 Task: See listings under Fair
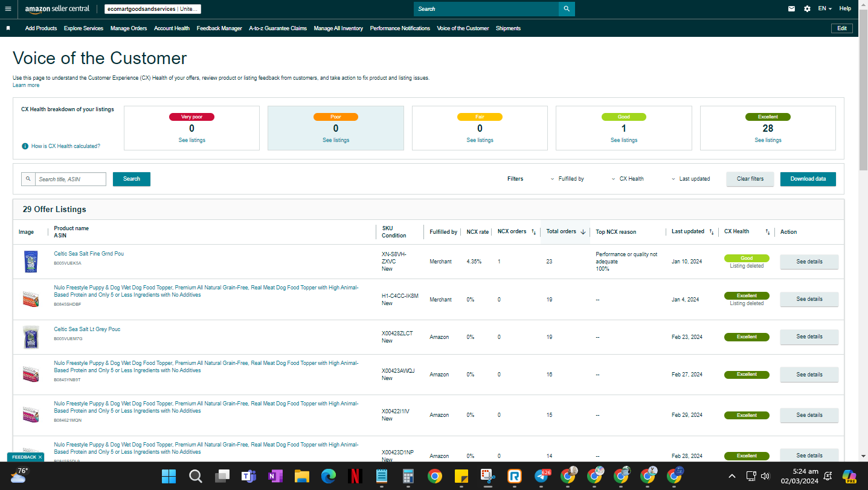[x=480, y=140]
